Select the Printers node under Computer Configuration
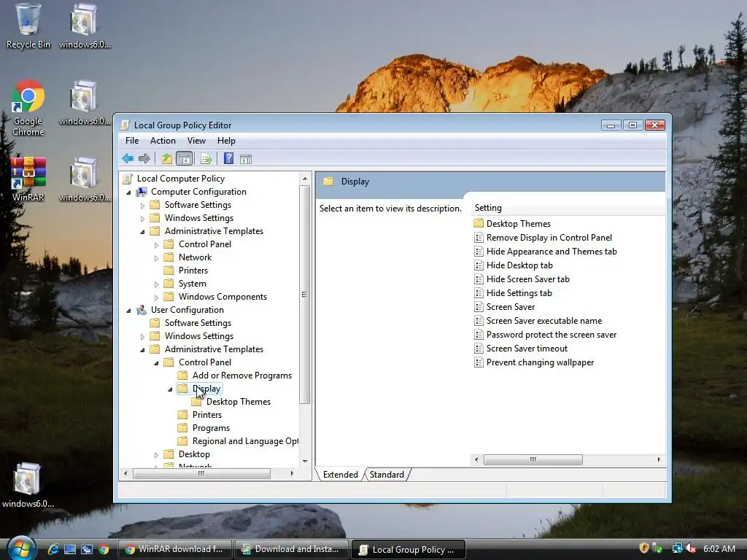Viewport: 747px width, 560px height. 193,271
